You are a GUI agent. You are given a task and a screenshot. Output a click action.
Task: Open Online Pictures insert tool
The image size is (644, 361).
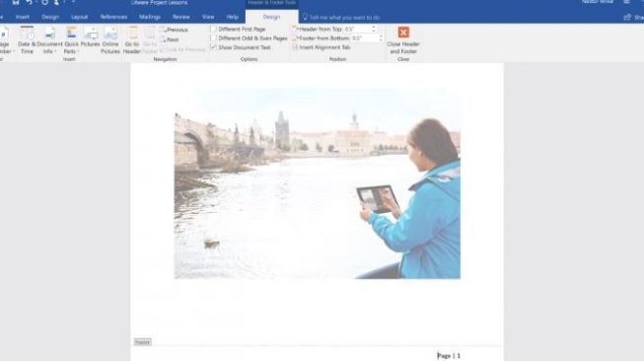[x=110, y=39]
